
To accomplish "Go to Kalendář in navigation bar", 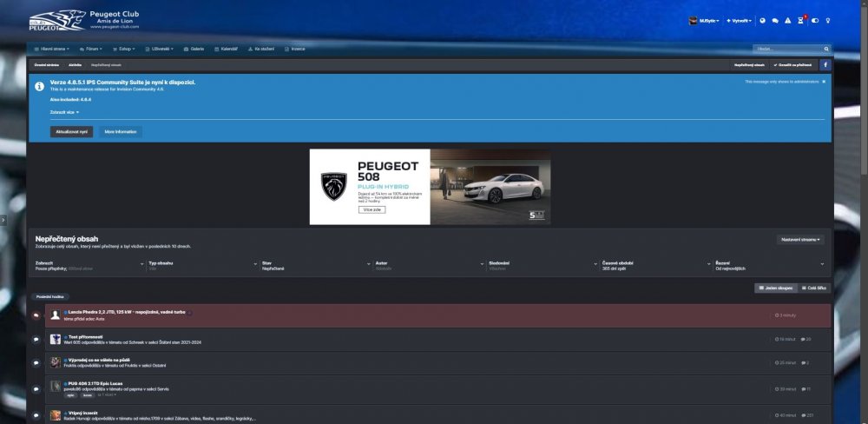I will [226, 49].
